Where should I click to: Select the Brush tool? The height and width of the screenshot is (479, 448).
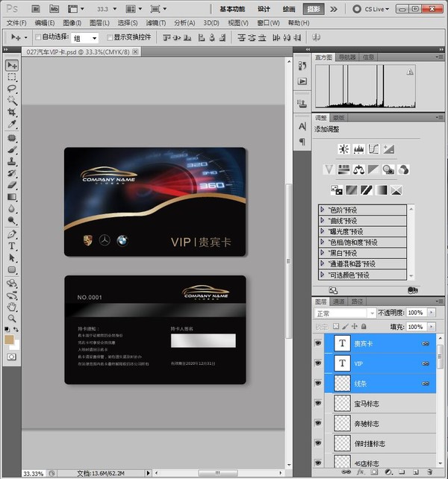(x=12, y=150)
